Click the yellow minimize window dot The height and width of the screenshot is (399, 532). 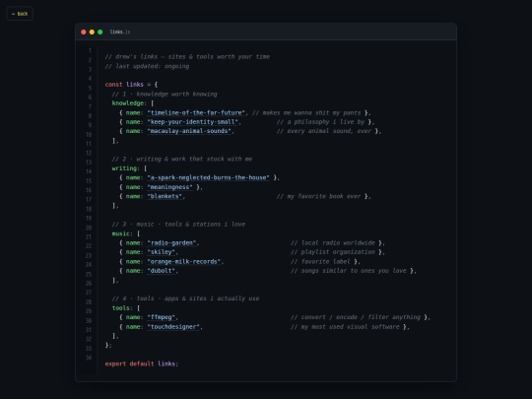point(92,32)
